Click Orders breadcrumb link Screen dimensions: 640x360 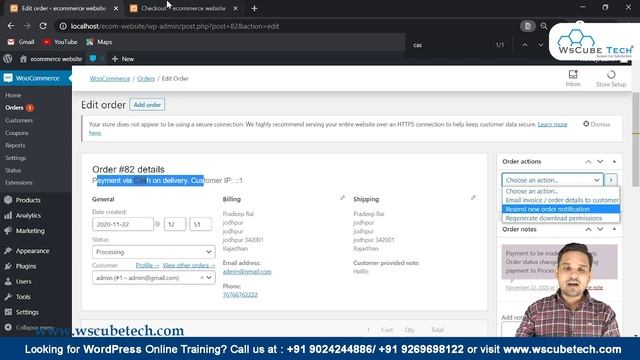click(x=146, y=78)
